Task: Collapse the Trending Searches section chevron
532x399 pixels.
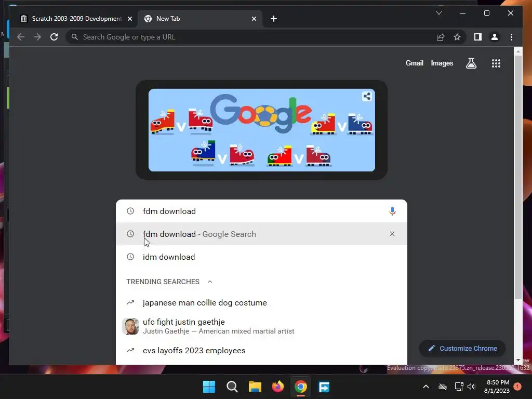Action: [x=210, y=282]
